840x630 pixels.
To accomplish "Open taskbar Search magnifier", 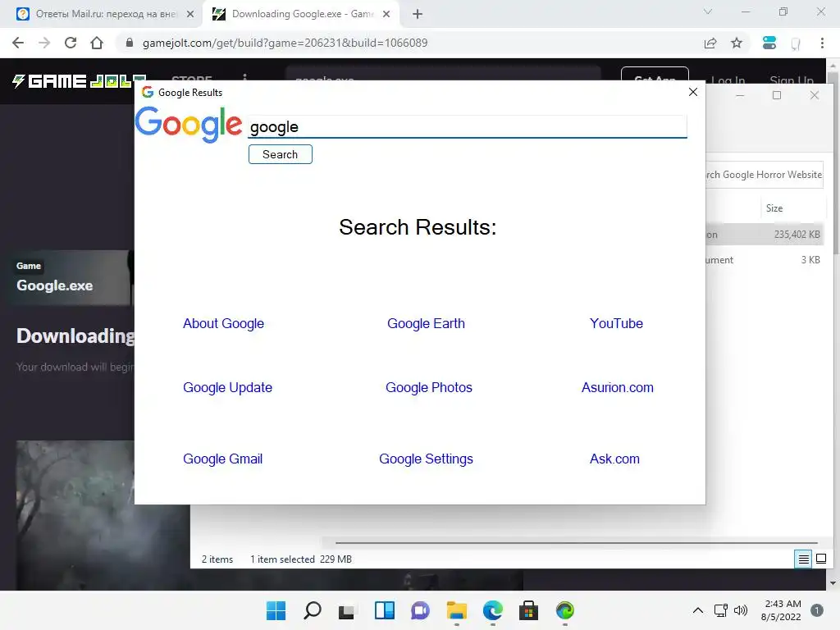I will (313, 610).
